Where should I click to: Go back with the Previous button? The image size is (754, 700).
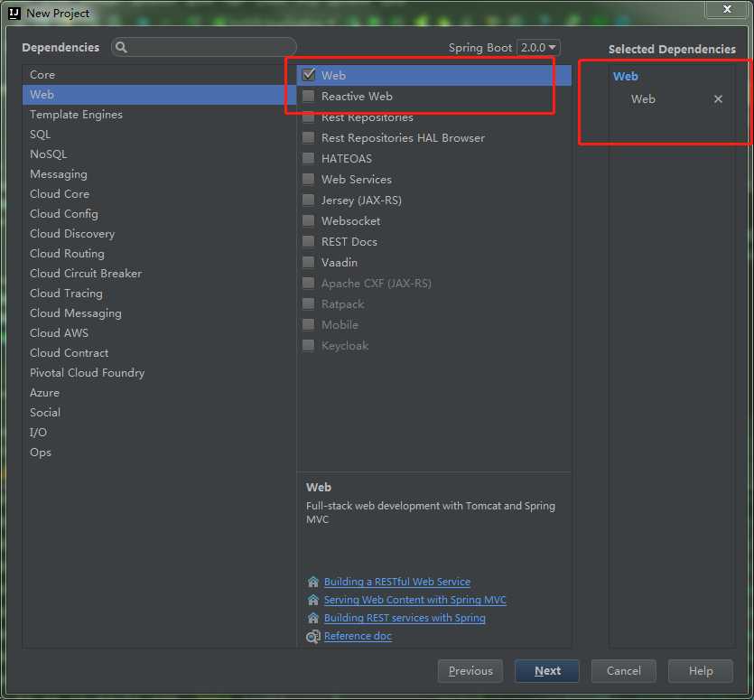click(470, 671)
